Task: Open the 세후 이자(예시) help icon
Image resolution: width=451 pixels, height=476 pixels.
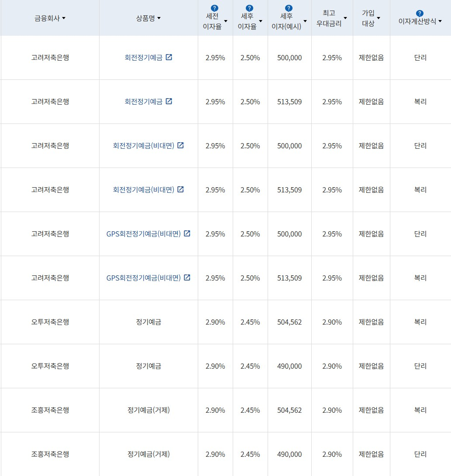Action: 289,7
